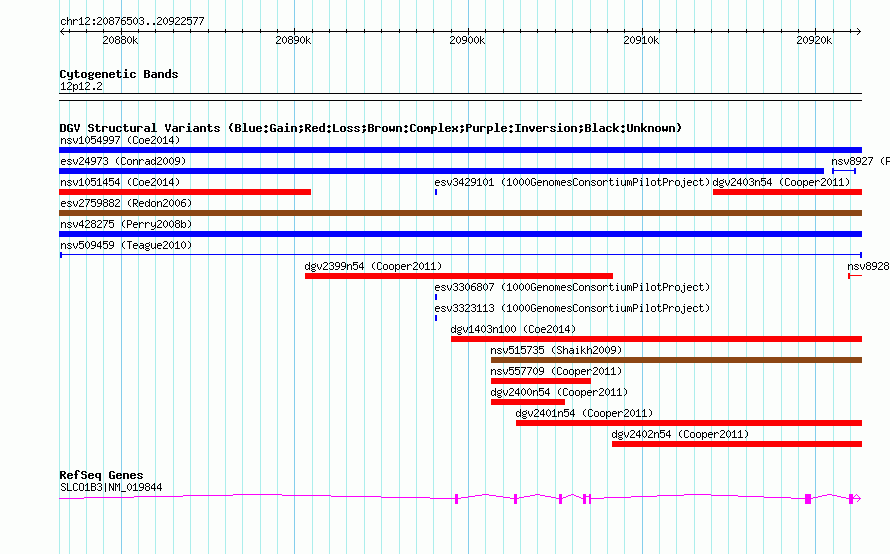Click the esv3306807 small blue marker
The image size is (890, 554).
pyautogui.click(x=436, y=297)
